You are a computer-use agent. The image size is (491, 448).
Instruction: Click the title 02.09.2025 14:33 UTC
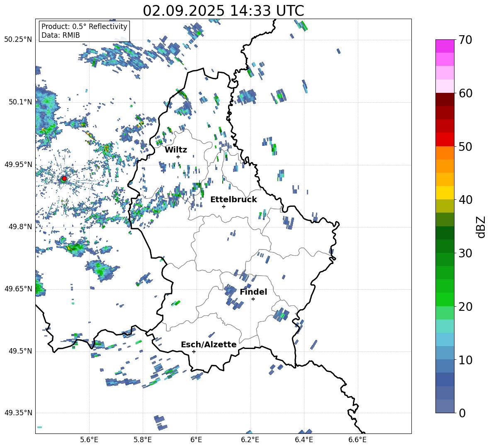coord(223,11)
